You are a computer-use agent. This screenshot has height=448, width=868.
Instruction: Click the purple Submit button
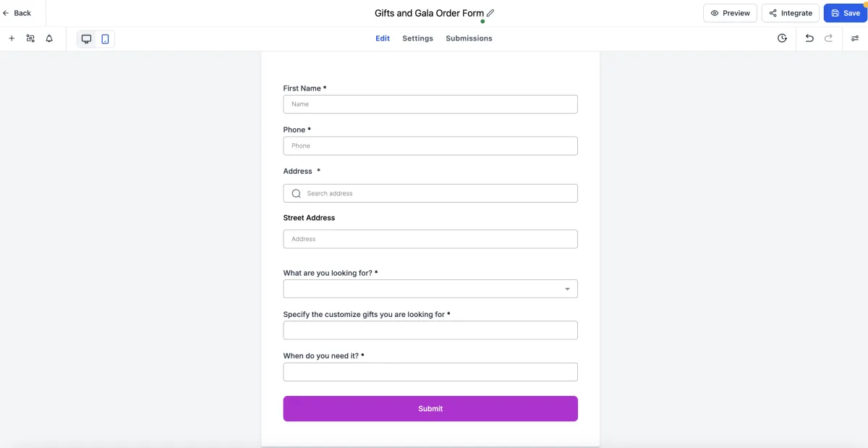pyautogui.click(x=430, y=409)
